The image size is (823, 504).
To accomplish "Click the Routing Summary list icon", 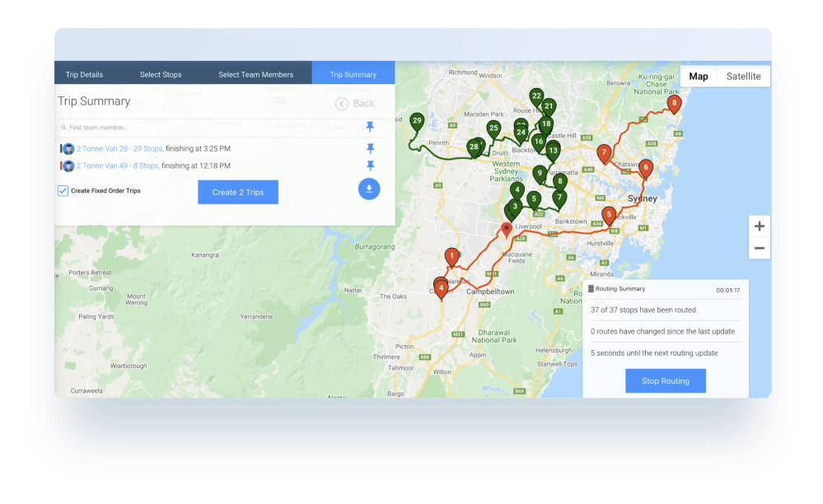I will pos(591,288).
